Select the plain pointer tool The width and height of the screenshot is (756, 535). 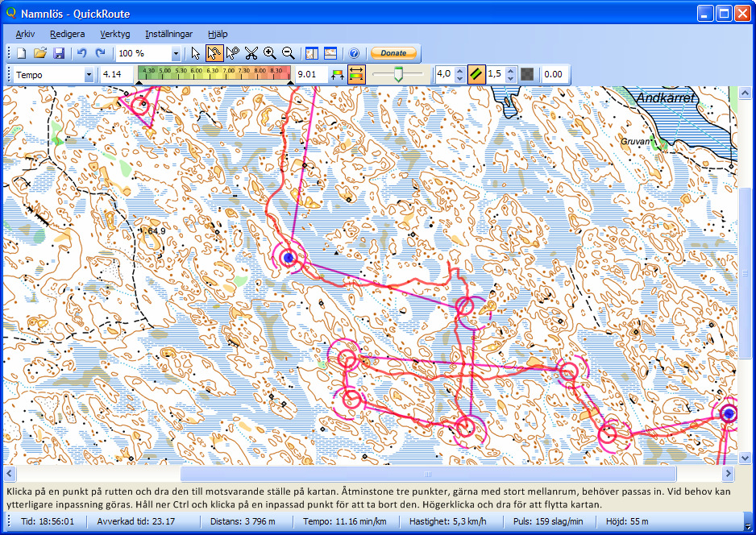click(195, 53)
